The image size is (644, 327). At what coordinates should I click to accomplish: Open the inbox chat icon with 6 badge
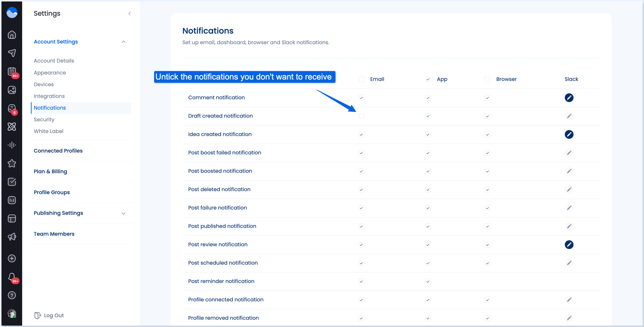[x=12, y=108]
